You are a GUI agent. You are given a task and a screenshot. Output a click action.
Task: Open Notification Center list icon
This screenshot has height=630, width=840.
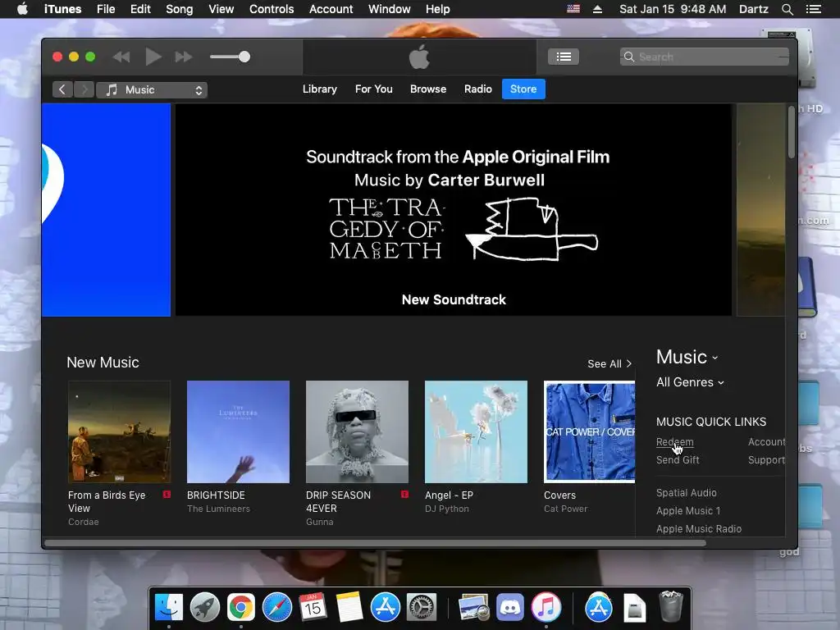click(x=813, y=9)
